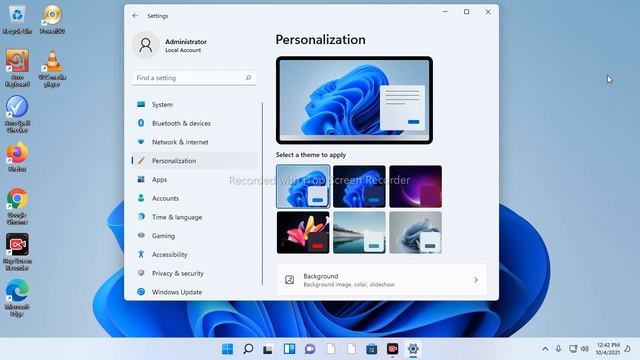Select the Avro Keyboard desktop shortcut
The height and width of the screenshot is (360, 640).
17,68
